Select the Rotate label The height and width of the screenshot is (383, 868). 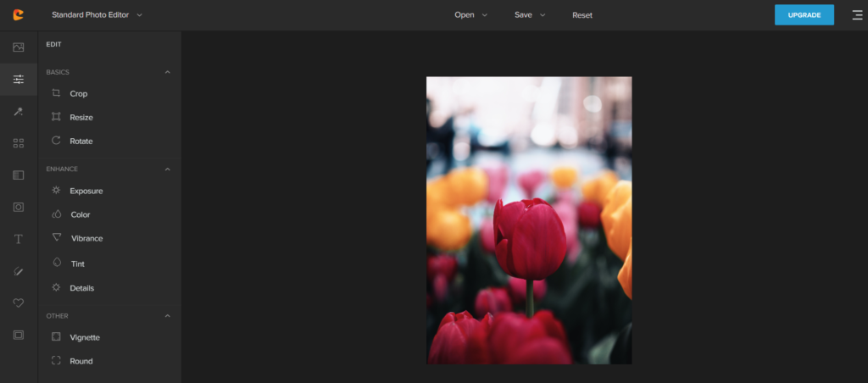[x=81, y=142]
